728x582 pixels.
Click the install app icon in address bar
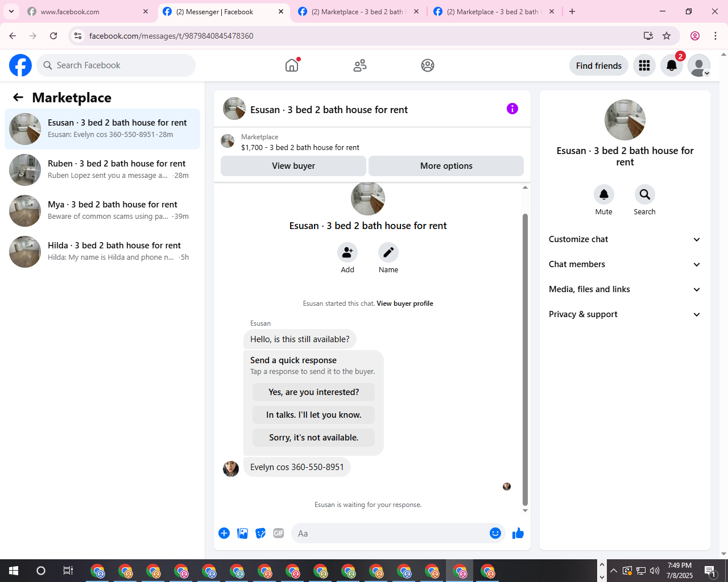(x=648, y=36)
